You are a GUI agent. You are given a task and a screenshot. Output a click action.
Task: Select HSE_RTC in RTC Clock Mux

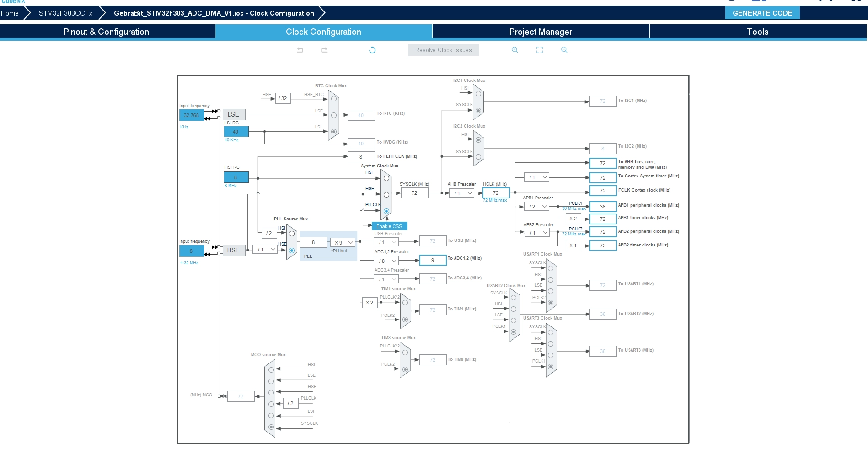coord(334,99)
